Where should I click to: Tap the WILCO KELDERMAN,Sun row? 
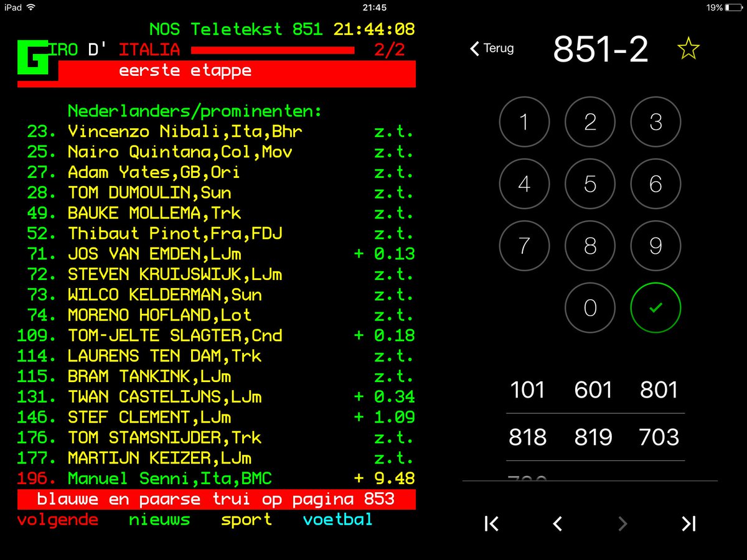pos(216,295)
